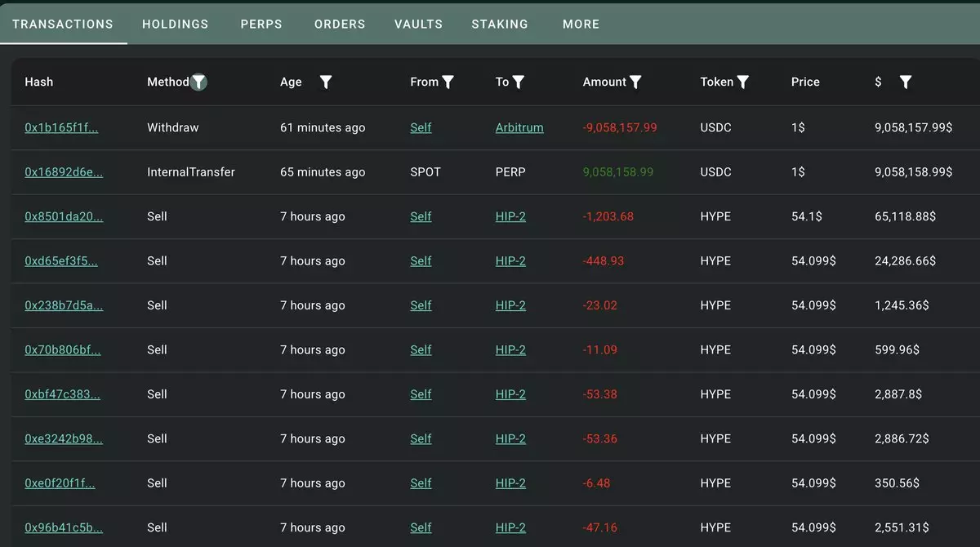
Task: Click the Arbitrum destination link
Action: (519, 127)
